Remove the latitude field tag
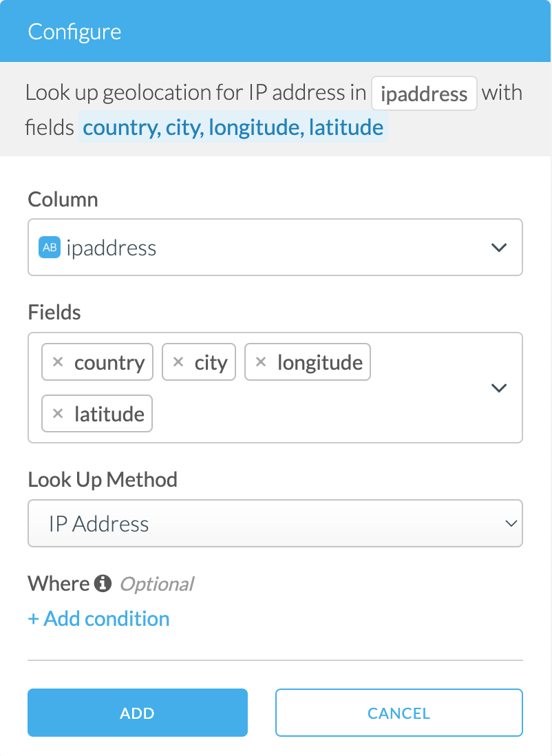This screenshot has width=552, height=756. coord(59,413)
